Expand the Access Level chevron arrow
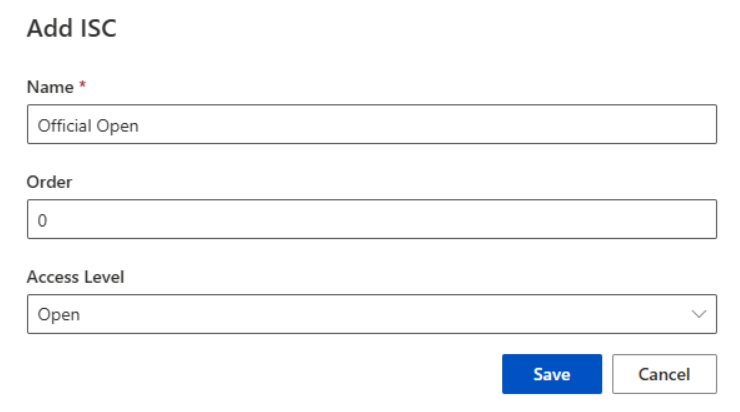Viewport: 740px width, 412px height. pyautogui.click(x=698, y=314)
